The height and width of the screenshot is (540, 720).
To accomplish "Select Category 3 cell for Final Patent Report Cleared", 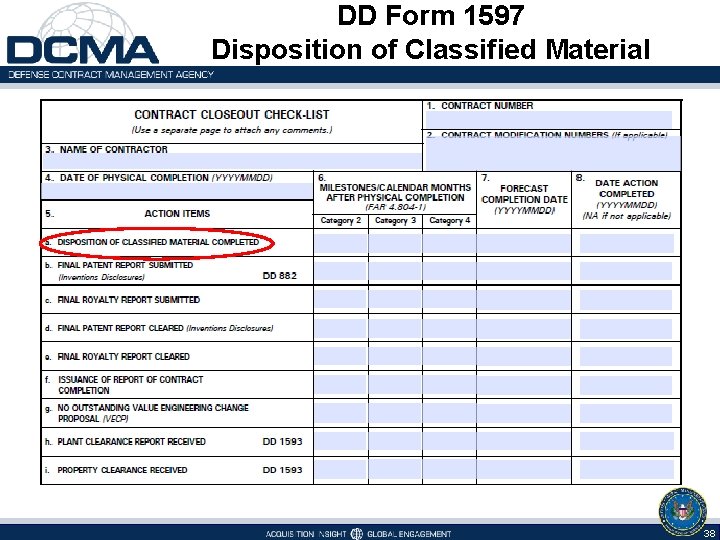I will pos(395,328).
